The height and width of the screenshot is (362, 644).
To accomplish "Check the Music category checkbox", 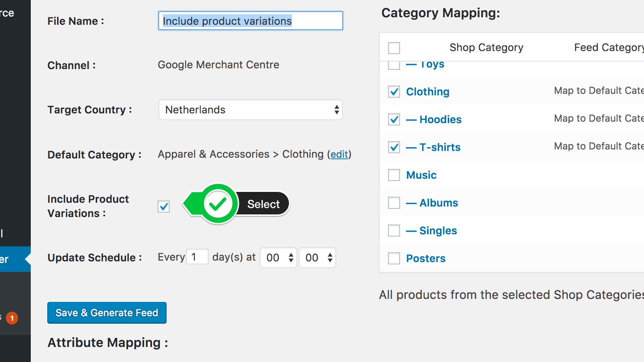I will [394, 175].
